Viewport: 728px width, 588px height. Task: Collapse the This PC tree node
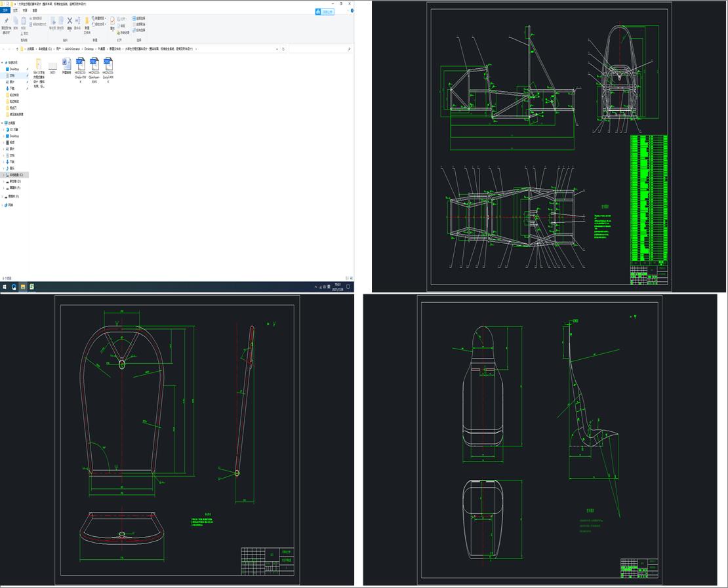(3, 123)
